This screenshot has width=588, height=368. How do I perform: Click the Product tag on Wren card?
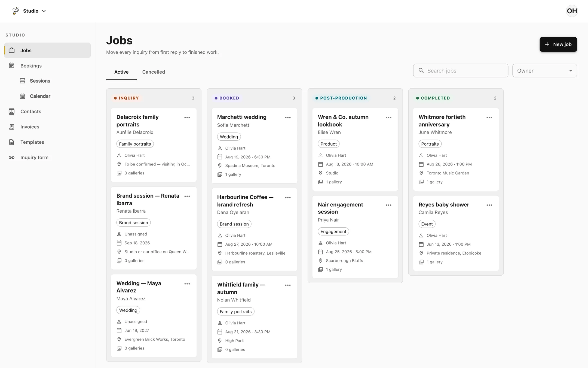click(329, 144)
